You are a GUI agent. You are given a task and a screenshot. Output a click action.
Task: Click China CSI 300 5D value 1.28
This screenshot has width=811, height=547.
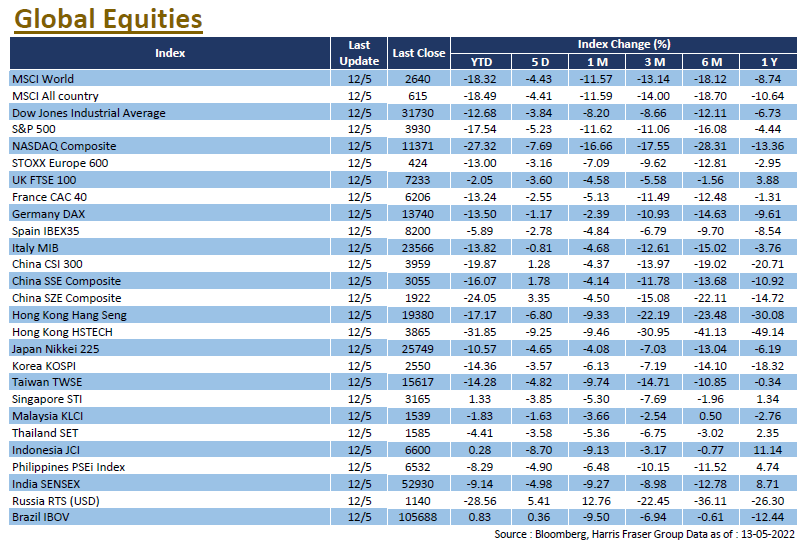pos(539,264)
